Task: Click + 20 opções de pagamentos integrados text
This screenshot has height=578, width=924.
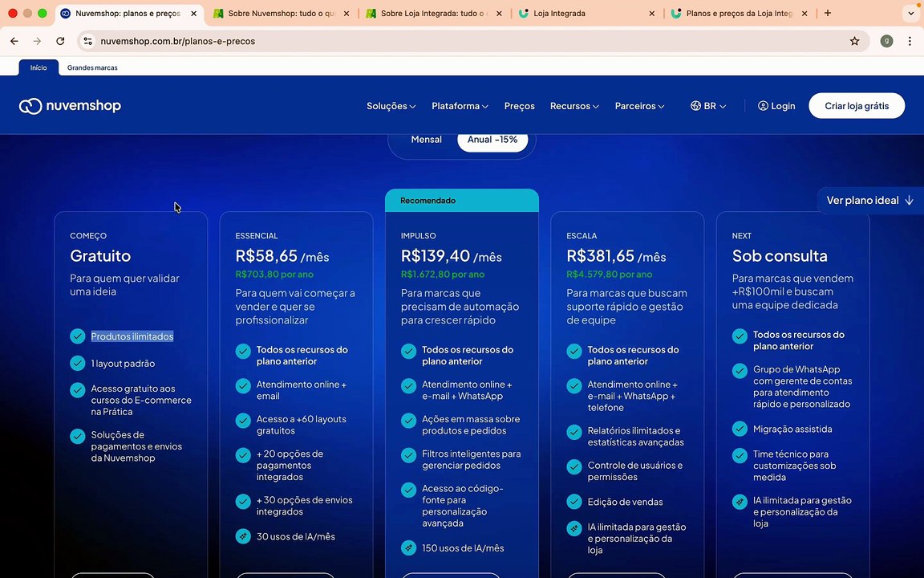Action: (x=290, y=466)
